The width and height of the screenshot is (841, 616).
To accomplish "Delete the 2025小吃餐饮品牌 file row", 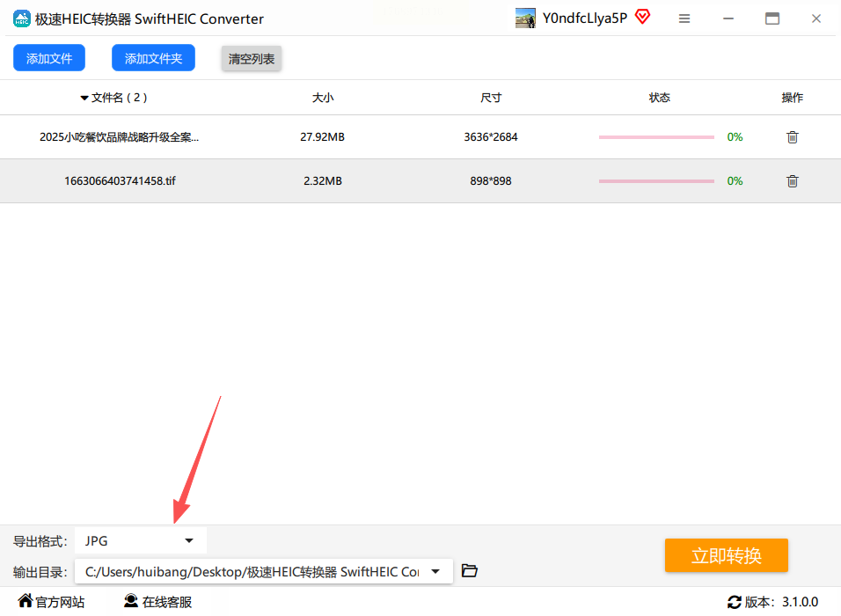I will click(793, 137).
